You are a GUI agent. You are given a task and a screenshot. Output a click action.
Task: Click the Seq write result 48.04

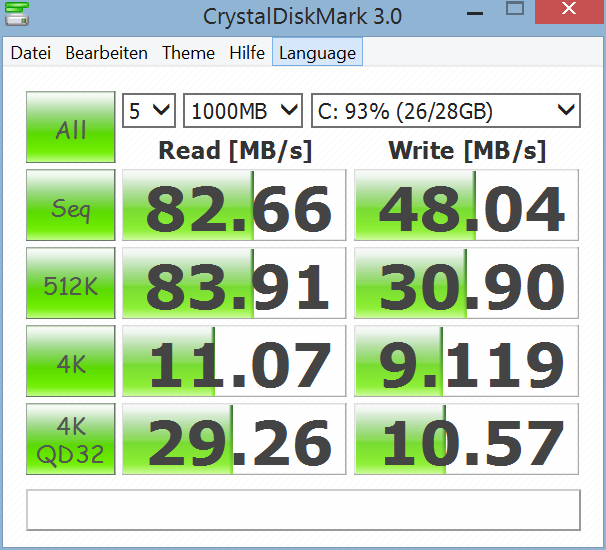tap(466, 205)
